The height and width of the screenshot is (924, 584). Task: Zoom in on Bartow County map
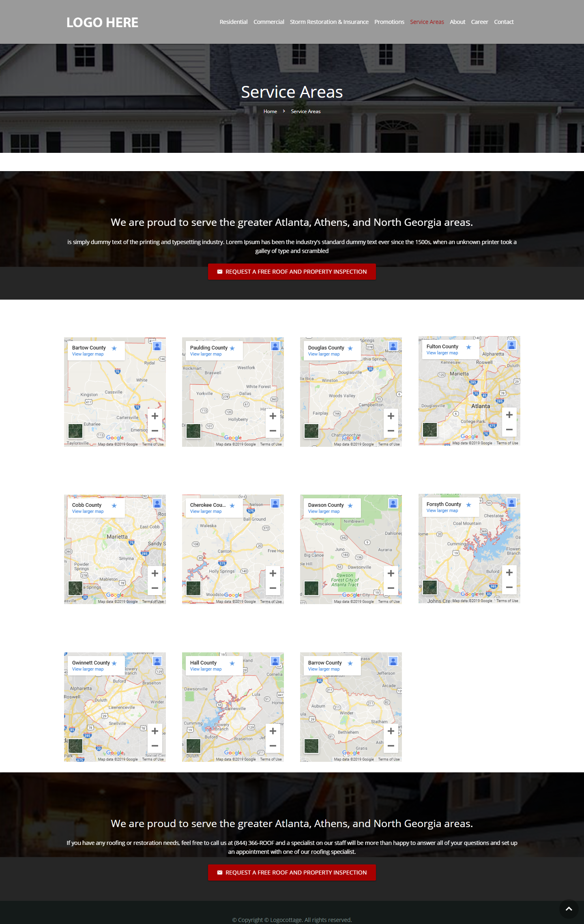pyautogui.click(x=155, y=416)
